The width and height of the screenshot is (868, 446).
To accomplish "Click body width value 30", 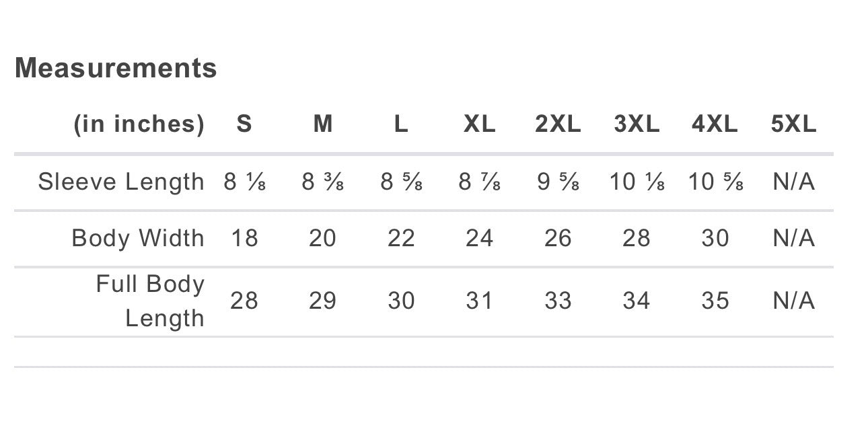I will pos(715,238).
